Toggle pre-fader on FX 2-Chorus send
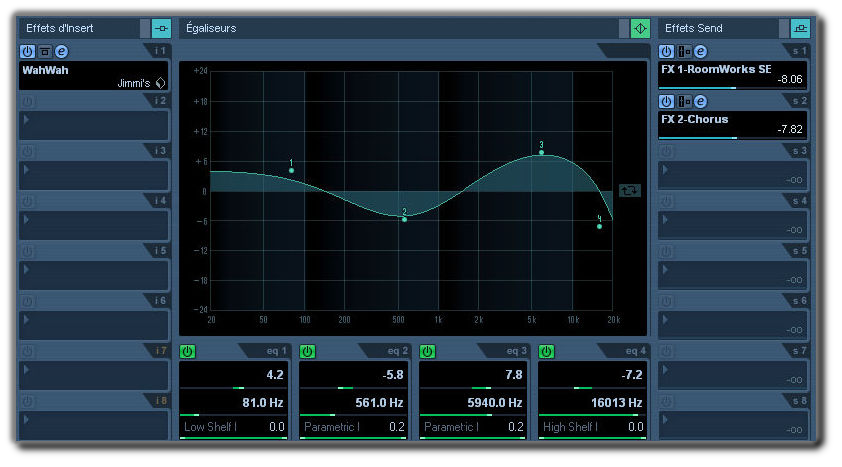The height and width of the screenshot is (467, 842). coord(683,101)
